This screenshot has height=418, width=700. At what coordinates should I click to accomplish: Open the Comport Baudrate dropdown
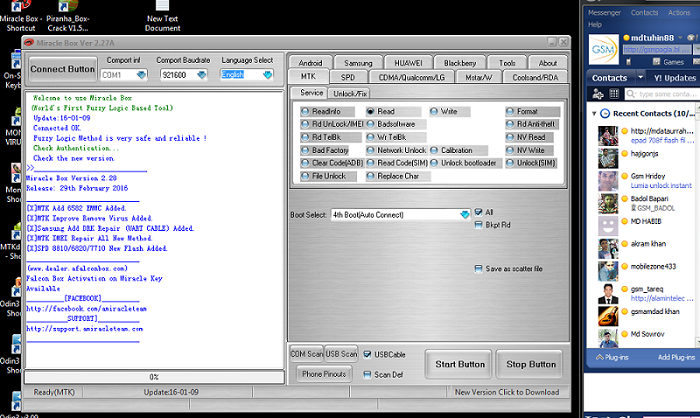(x=202, y=75)
